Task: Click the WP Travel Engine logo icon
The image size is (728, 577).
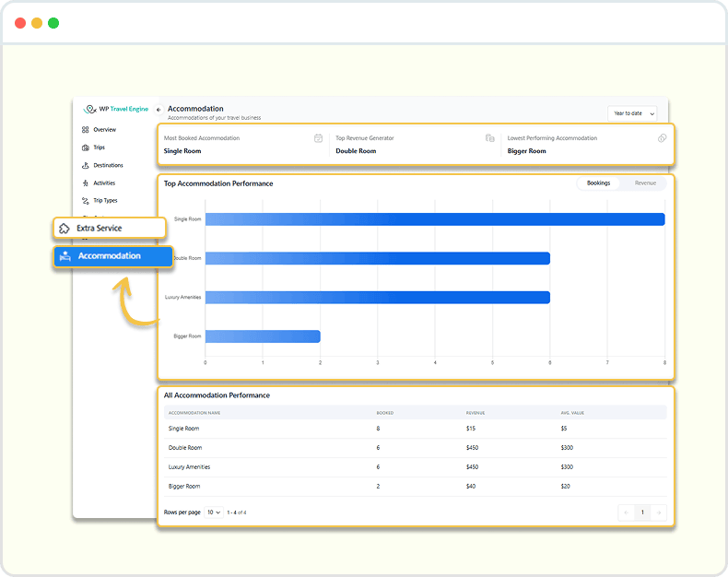Action: (89, 109)
